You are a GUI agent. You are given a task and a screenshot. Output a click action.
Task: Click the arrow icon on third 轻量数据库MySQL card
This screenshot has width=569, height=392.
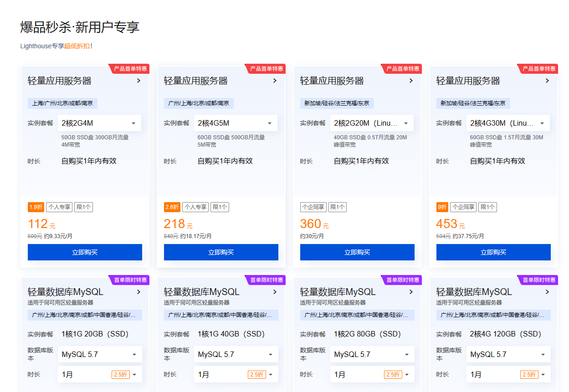click(411, 291)
